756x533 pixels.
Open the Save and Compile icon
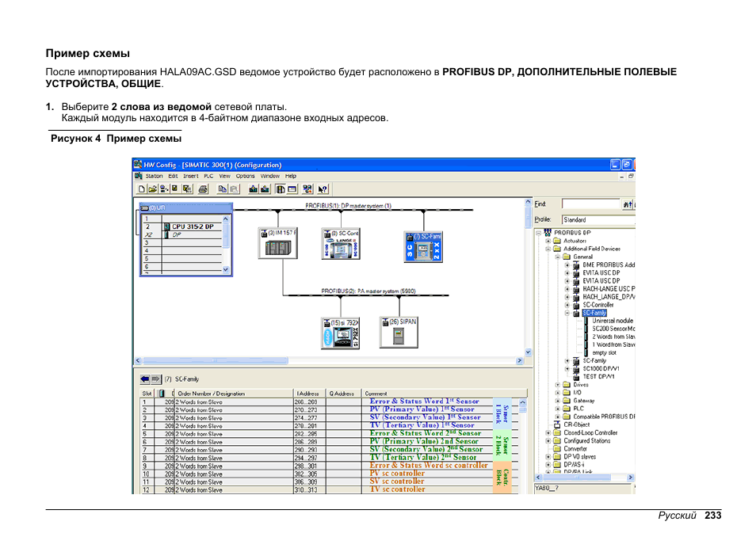(162, 188)
